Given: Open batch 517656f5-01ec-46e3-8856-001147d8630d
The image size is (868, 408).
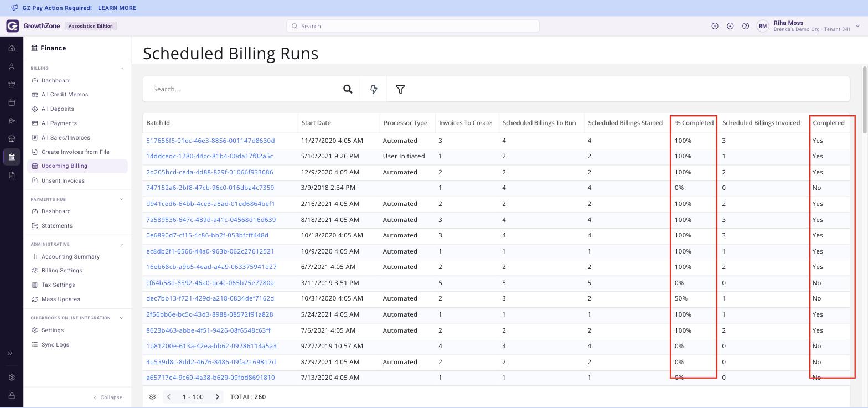Looking at the screenshot, I should [210, 141].
